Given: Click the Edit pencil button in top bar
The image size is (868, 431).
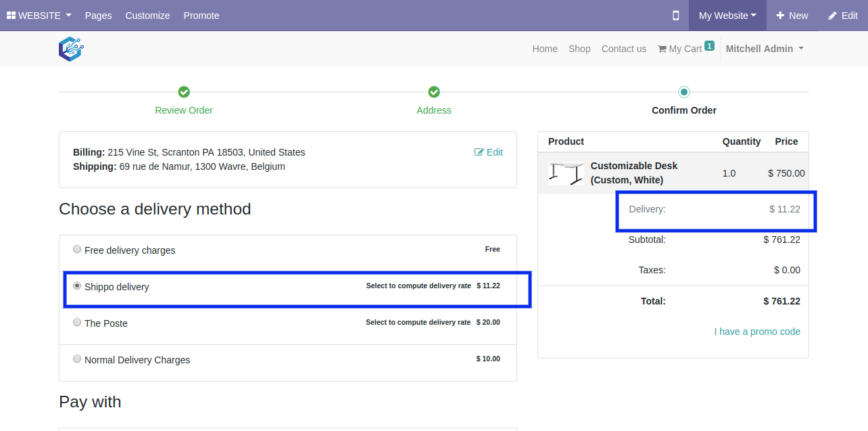Looking at the screenshot, I should (842, 16).
